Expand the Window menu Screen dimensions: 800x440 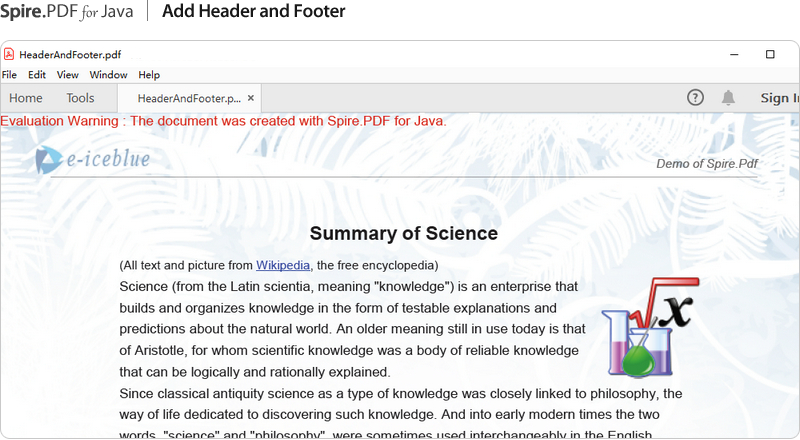coord(108,75)
